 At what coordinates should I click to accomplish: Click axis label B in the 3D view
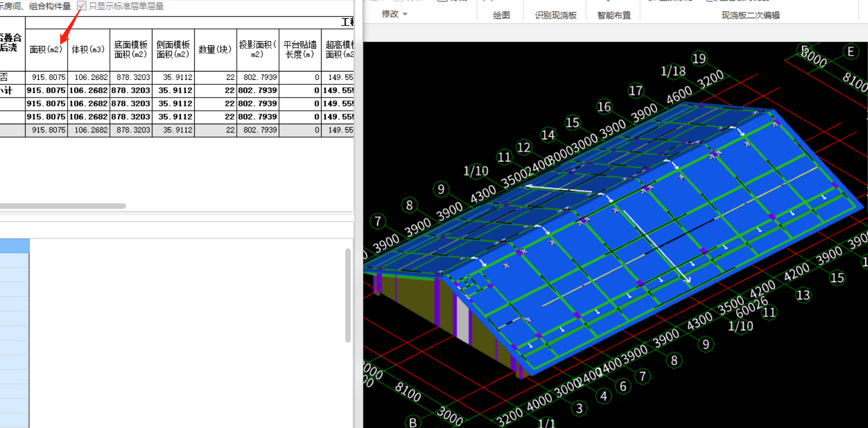tap(413, 422)
